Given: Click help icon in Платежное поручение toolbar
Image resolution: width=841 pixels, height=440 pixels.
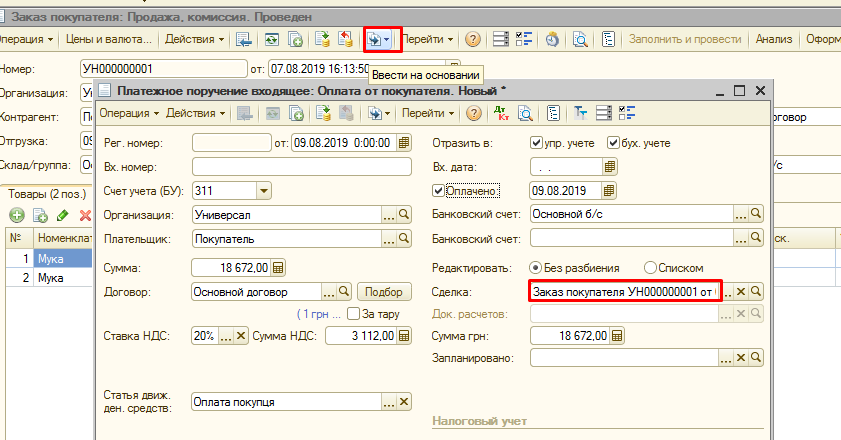Looking at the screenshot, I should click(x=474, y=113).
